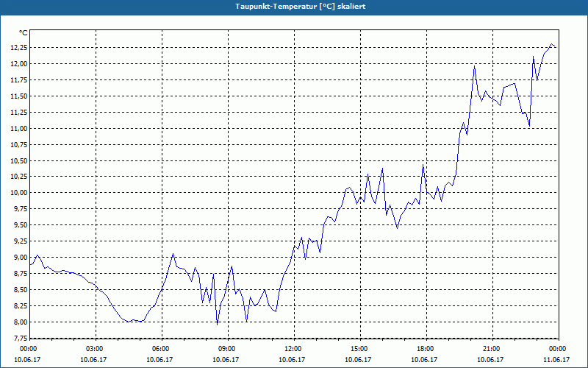Click the '00:00' time label above 11.06.17
The image size is (588, 368).
(x=559, y=349)
